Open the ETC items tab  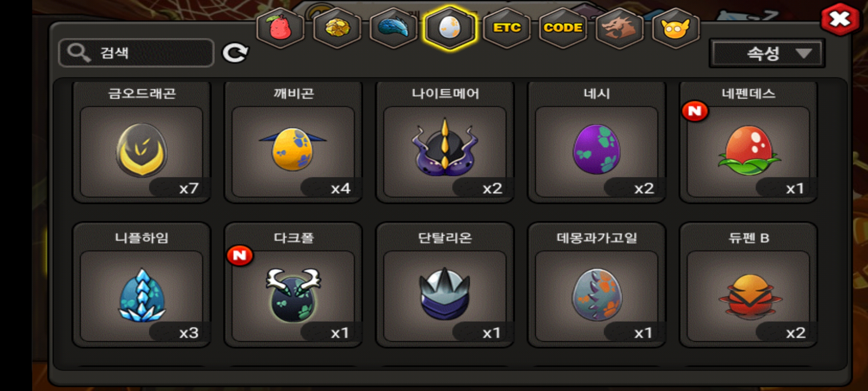(507, 28)
